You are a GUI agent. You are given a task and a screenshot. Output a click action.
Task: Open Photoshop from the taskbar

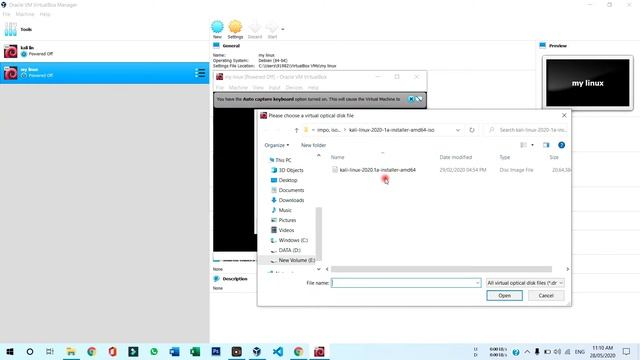pyautogui.click(x=216, y=351)
